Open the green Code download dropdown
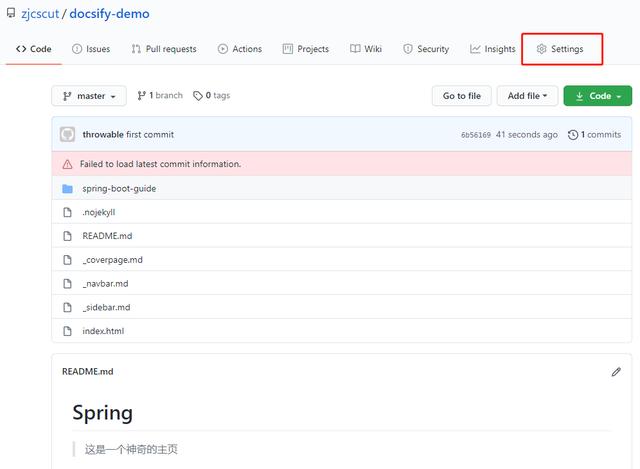This screenshot has width=640, height=469. click(598, 96)
